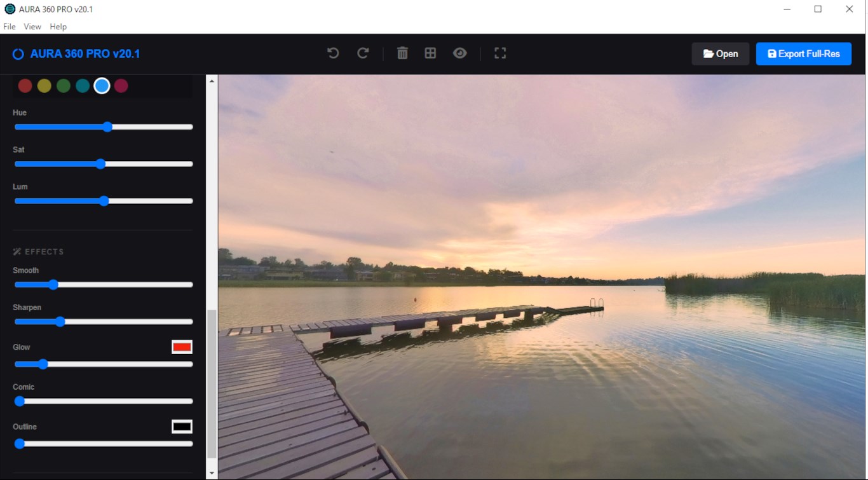Click the undo arrow icon
Image resolution: width=868 pixels, height=480 pixels.
333,53
